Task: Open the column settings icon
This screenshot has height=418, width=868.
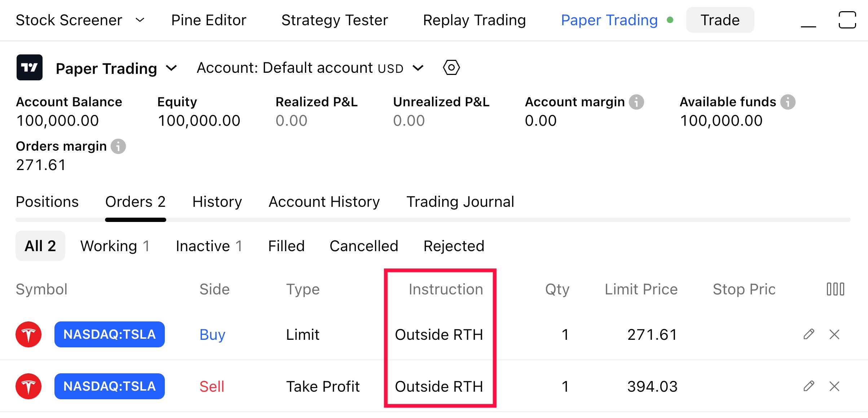Action: [x=835, y=289]
